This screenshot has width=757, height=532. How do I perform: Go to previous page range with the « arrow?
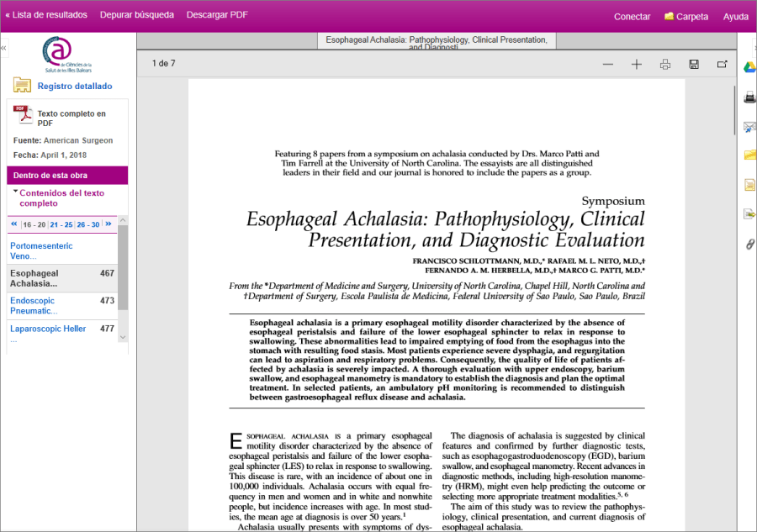pyautogui.click(x=14, y=224)
